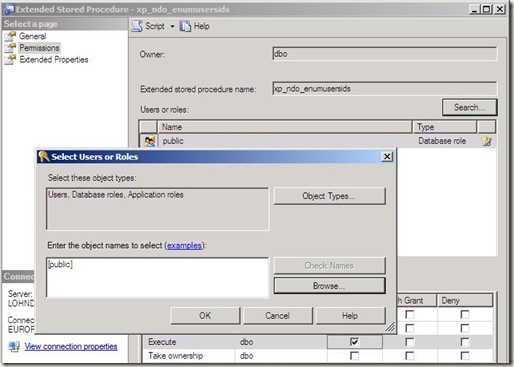Screen dimensions: 514x367
Task: Click the connection properties icon
Action: pyautogui.click(x=14, y=346)
